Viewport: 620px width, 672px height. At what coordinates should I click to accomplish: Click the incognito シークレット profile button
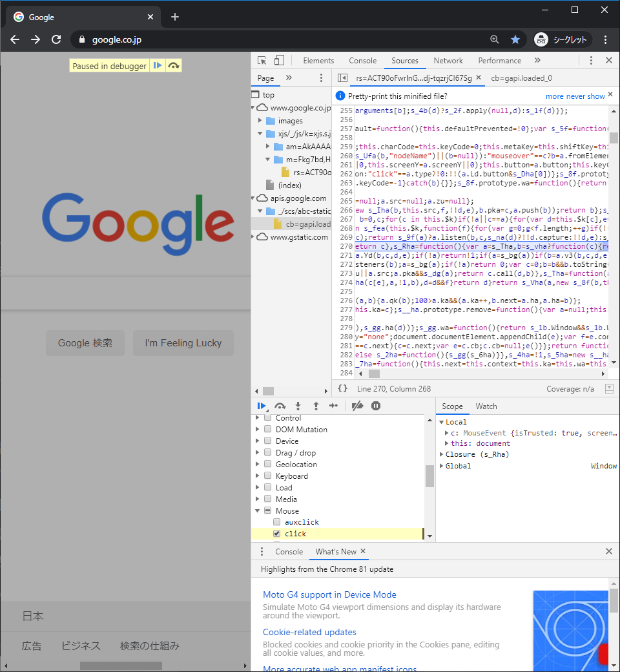[x=563, y=39]
